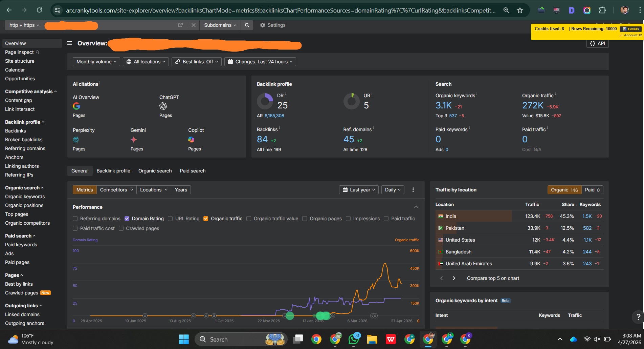Enable the Crawled pages checkbox

tap(121, 228)
